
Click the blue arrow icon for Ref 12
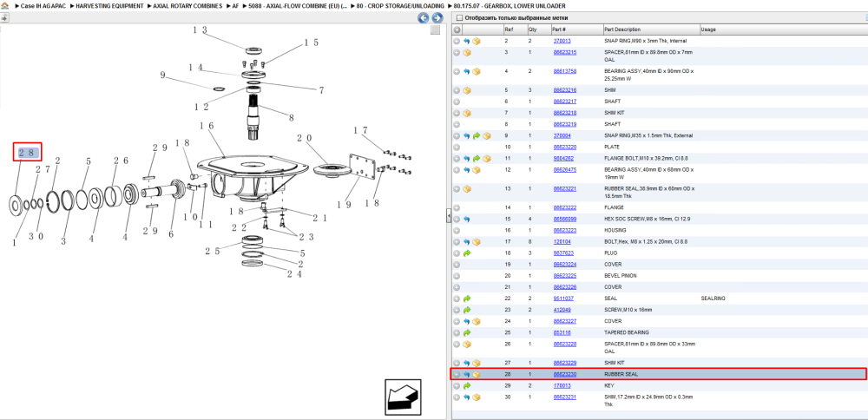[x=467, y=170]
